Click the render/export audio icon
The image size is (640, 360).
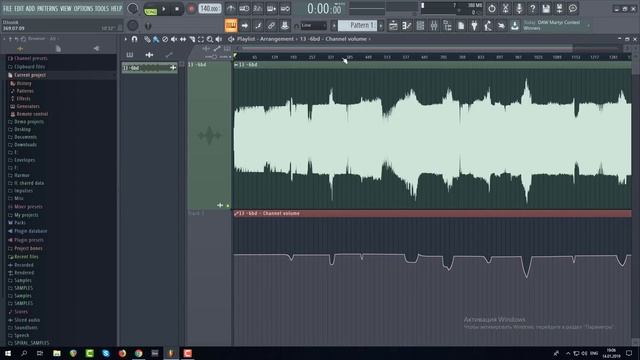[x=559, y=8]
